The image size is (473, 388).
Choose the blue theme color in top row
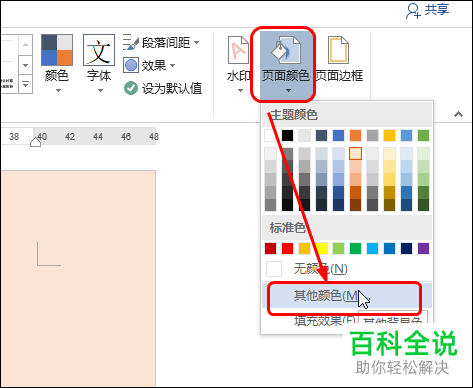point(338,136)
